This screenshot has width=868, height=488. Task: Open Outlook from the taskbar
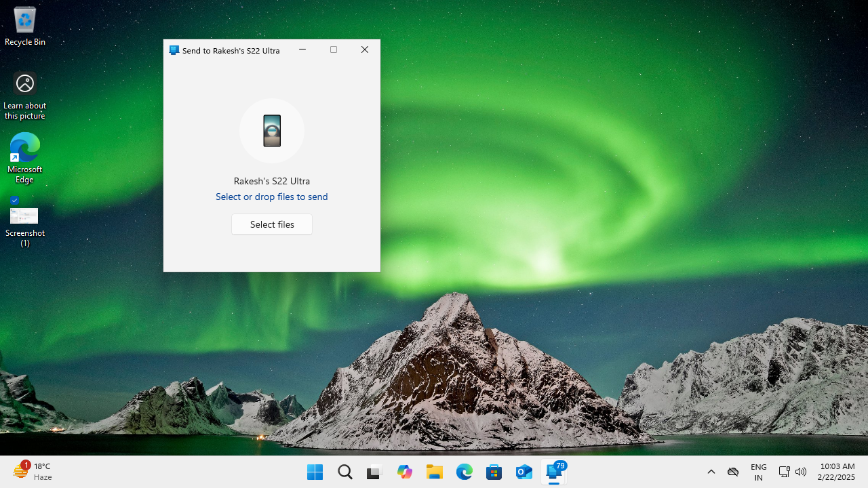(x=524, y=472)
